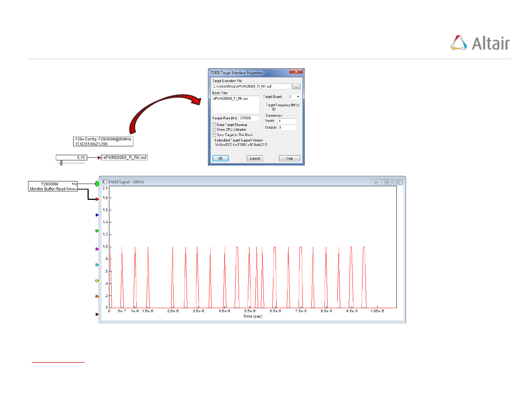Viewport: 532px width, 399px height.
Task: Click the blue plot input connector
Action: pos(97,215)
